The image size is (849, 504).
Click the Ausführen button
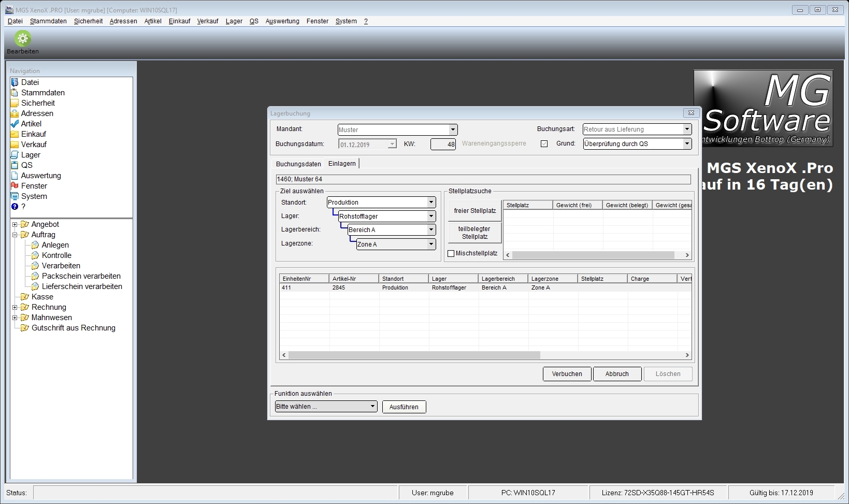[404, 407]
